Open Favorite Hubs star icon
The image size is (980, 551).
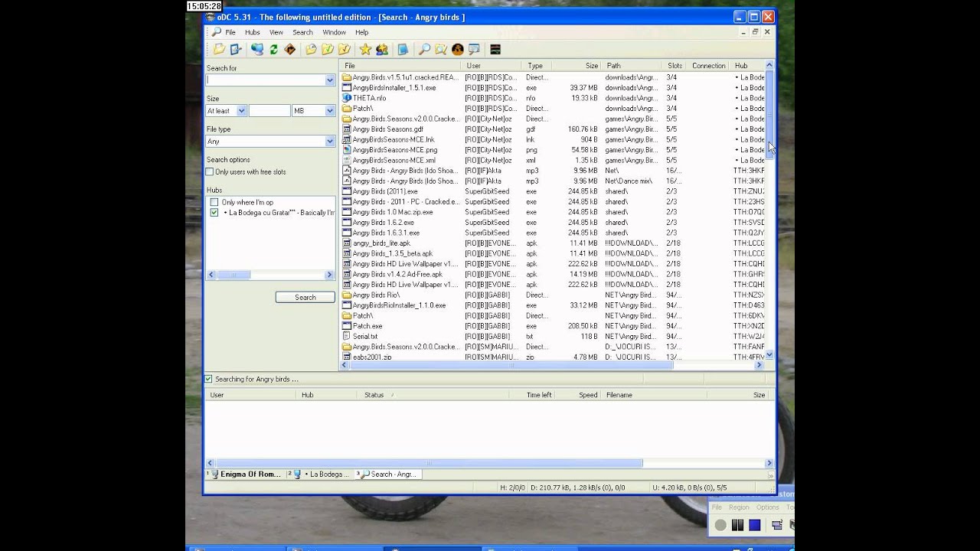(365, 49)
